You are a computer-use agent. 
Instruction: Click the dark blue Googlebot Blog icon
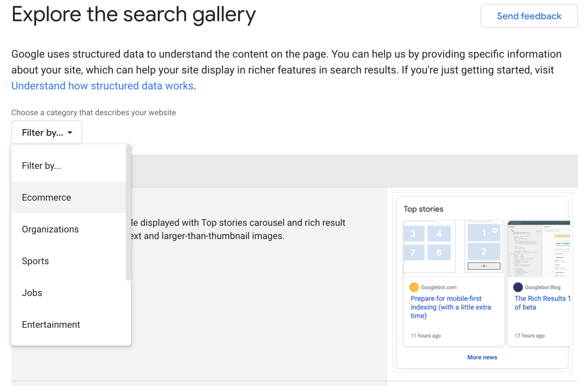(518, 287)
